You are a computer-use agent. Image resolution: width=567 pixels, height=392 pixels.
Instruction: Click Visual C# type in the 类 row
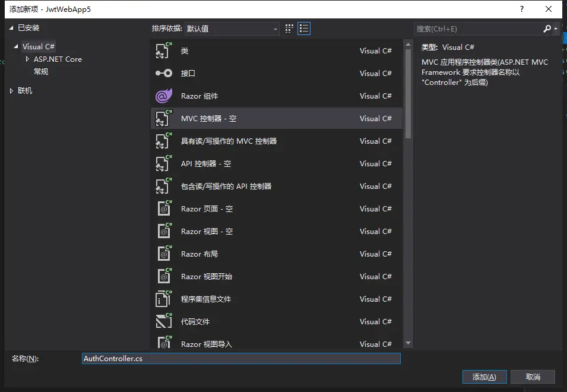point(375,50)
